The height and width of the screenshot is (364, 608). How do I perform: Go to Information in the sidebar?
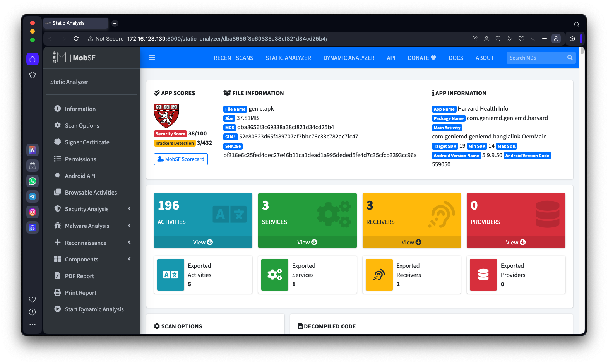92,109
